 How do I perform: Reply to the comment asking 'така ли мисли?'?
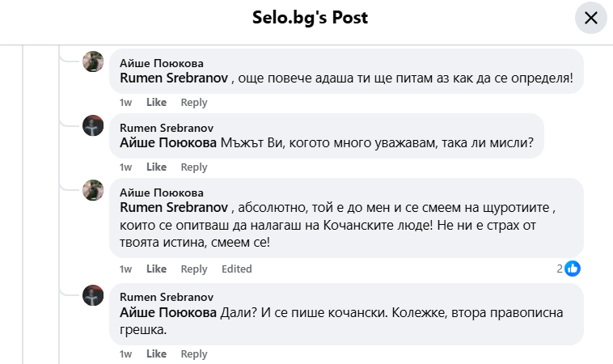pos(194,167)
